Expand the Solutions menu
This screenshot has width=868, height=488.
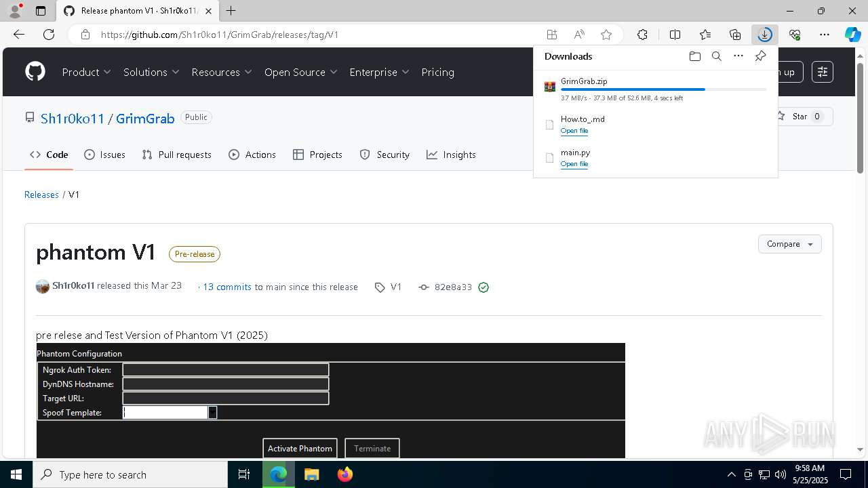[x=151, y=72]
